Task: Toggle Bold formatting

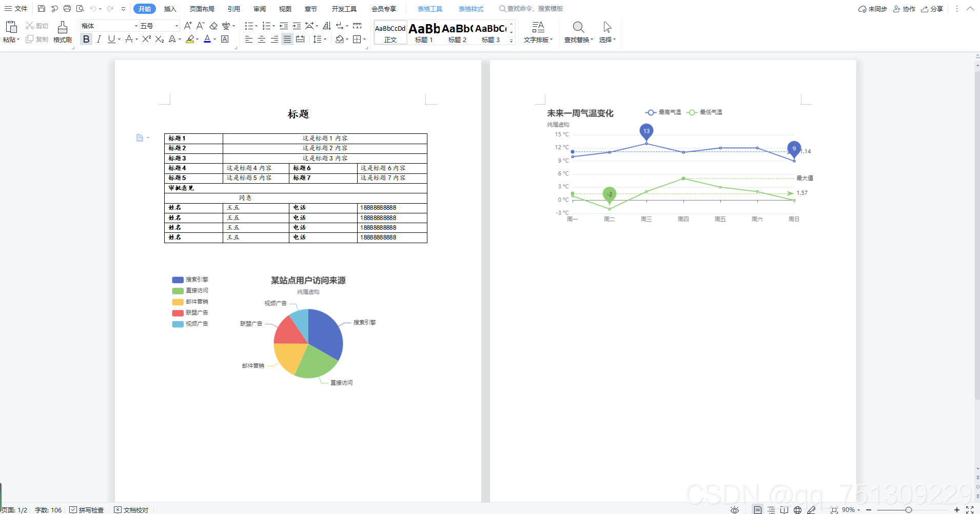Action: (86, 39)
